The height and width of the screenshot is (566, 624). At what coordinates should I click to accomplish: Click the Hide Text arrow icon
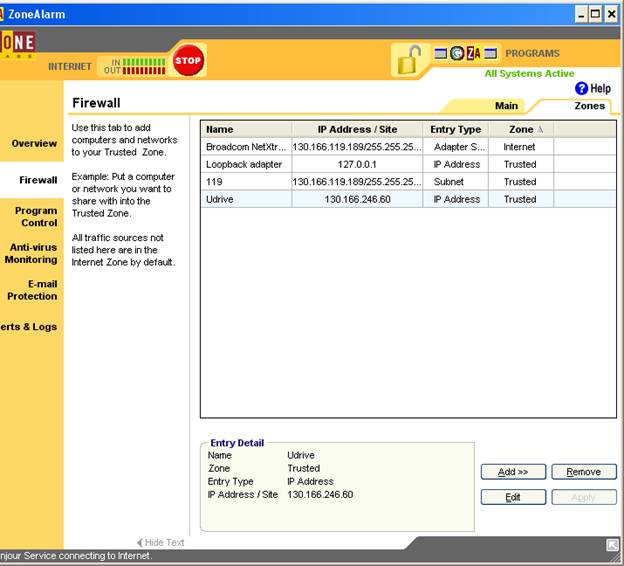[140, 543]
